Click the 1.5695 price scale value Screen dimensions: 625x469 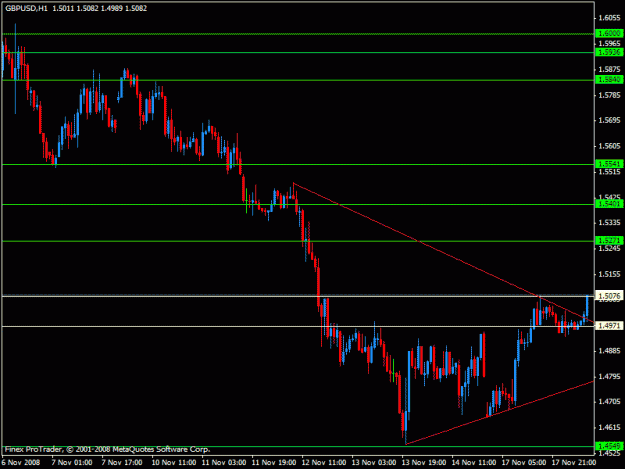pyautogui.click(x=609, y=120)
